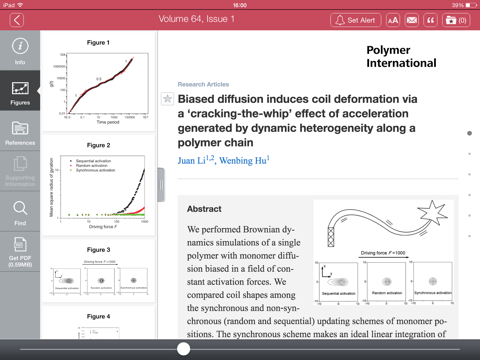Open the Info panel

[20, 51]
